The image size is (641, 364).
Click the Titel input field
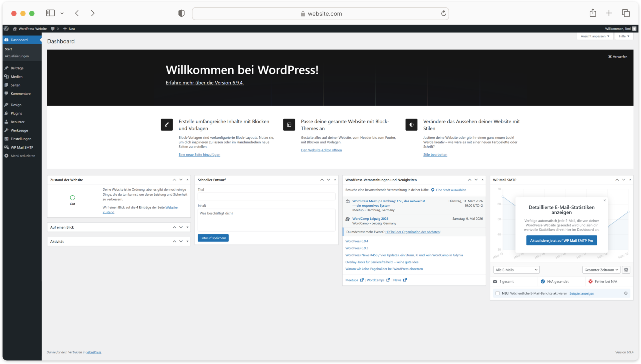pos(266,196)
